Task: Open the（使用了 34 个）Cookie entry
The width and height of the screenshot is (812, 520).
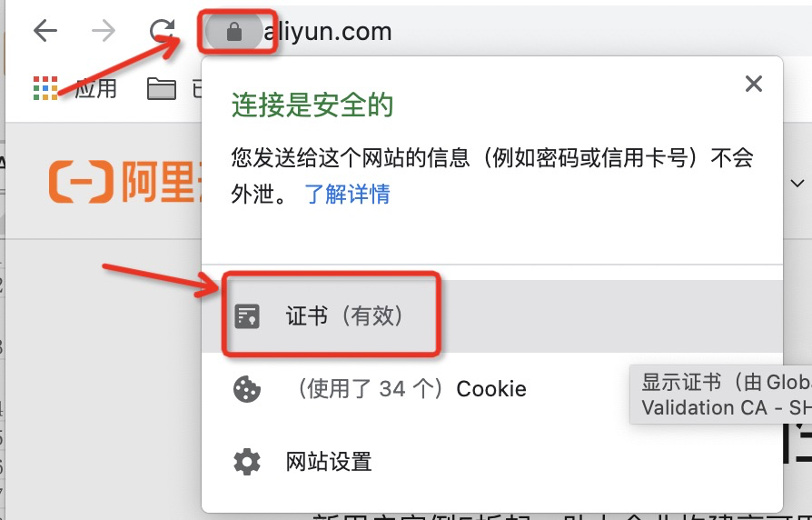Action: 492,389
